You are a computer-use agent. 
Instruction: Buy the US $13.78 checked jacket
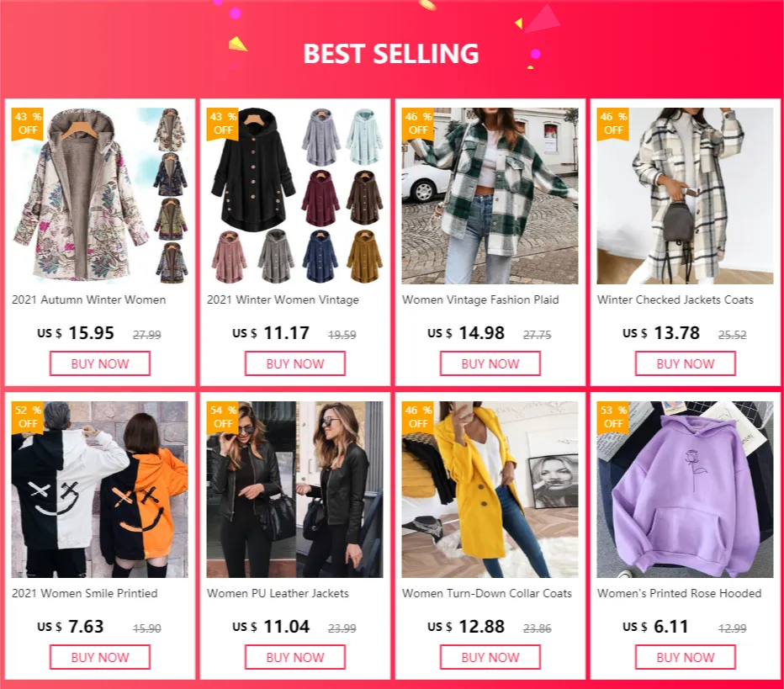(685, 363)
